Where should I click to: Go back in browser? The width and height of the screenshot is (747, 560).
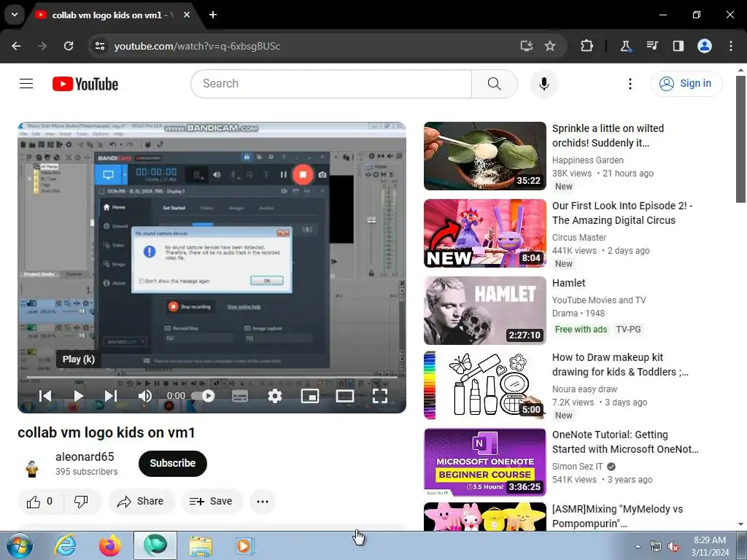16,46
